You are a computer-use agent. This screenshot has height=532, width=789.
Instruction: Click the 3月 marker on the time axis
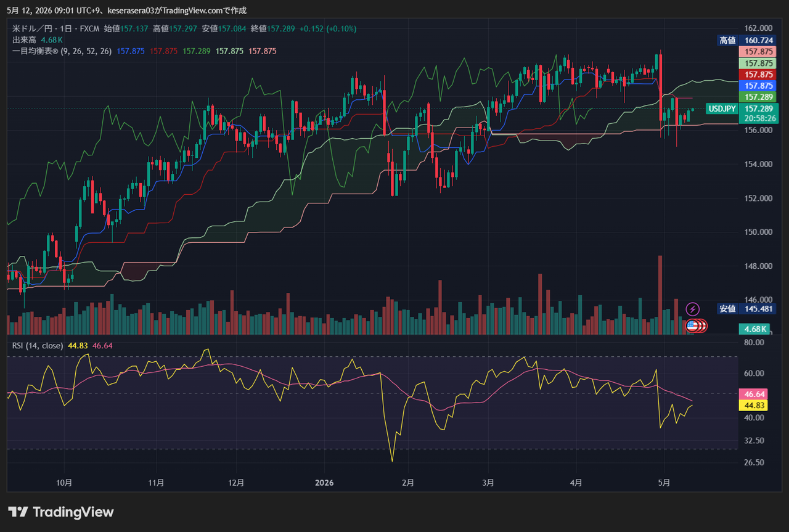[488, 483]
